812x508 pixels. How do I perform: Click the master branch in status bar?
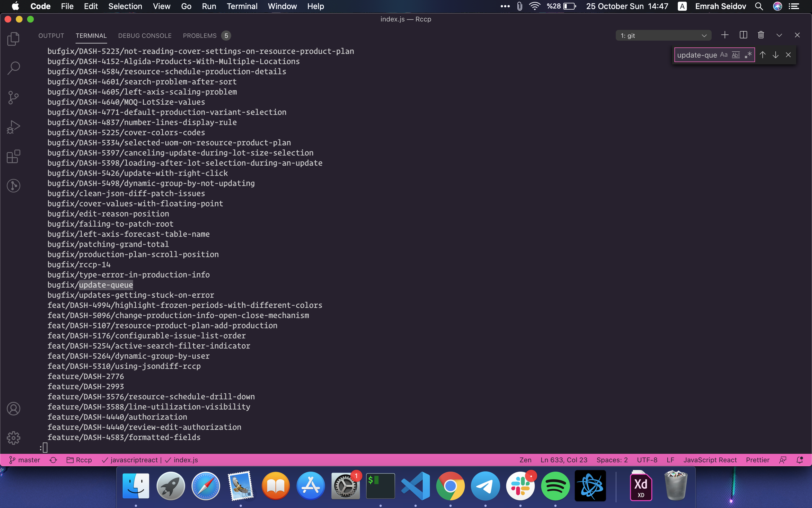[x=25, y=460]
